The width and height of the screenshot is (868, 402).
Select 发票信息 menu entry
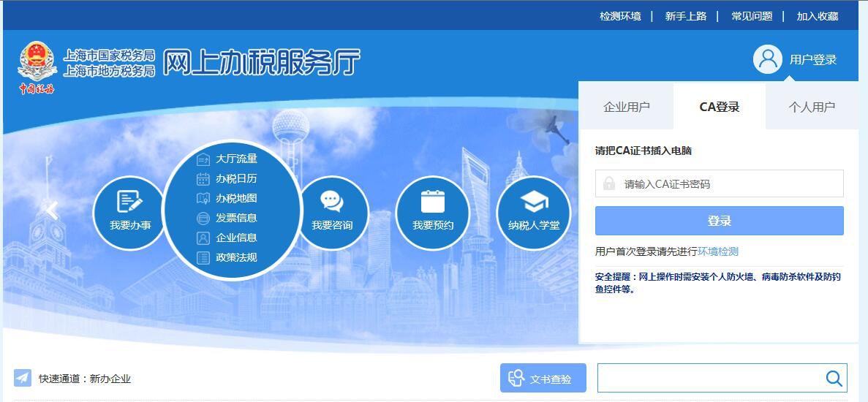235,218
